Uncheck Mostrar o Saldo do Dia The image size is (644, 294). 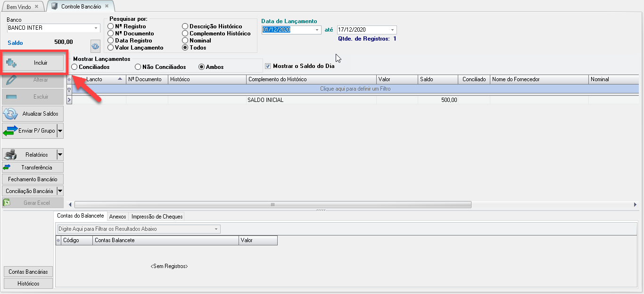point(268,66)
